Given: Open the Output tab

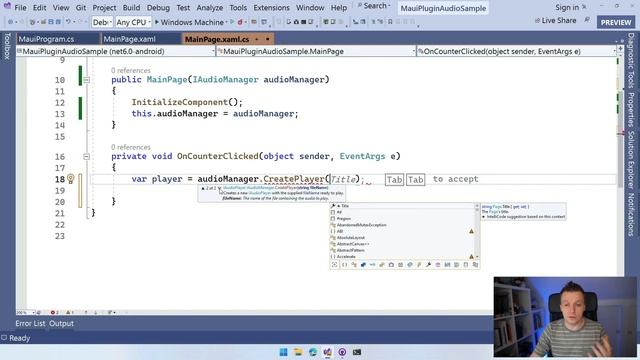Looking at the screenshot, I should [x=62, y=323].
